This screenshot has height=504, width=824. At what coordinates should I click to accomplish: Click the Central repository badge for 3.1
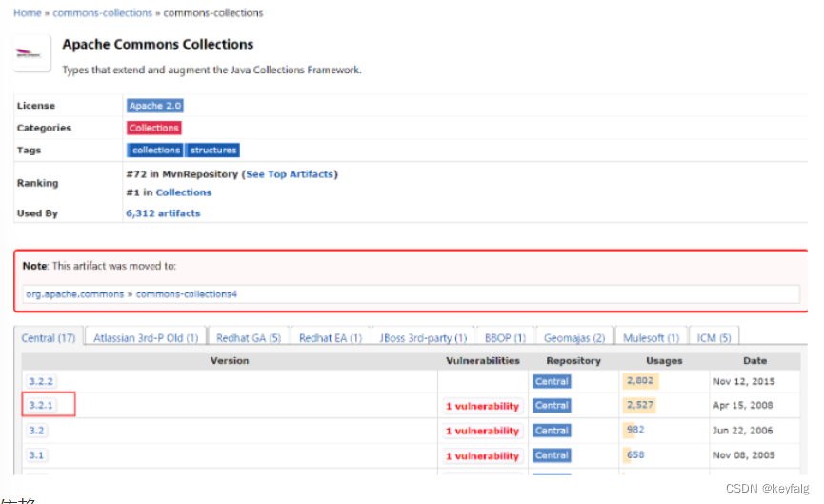click(x=552, y=455)
